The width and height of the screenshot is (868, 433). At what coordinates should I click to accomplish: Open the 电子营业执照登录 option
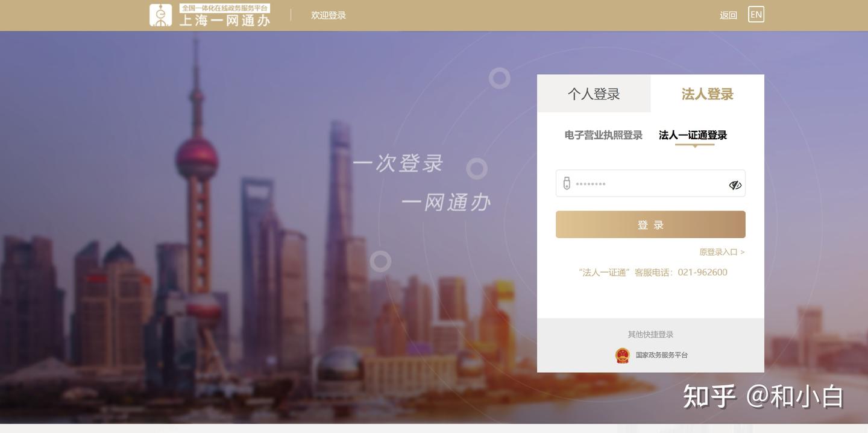pyautogui.click(x=603, y=135)
